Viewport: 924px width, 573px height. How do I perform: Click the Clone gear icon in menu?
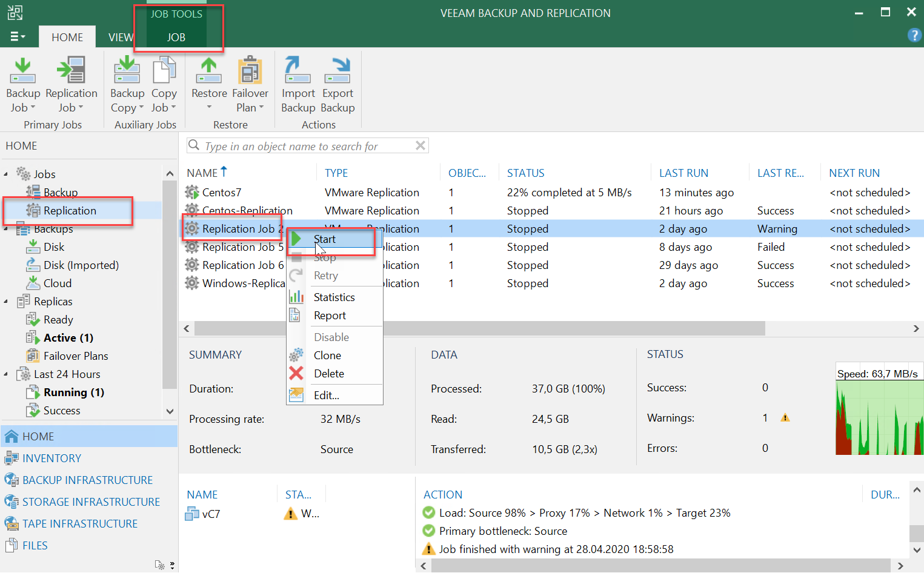(x=296, y=355)
